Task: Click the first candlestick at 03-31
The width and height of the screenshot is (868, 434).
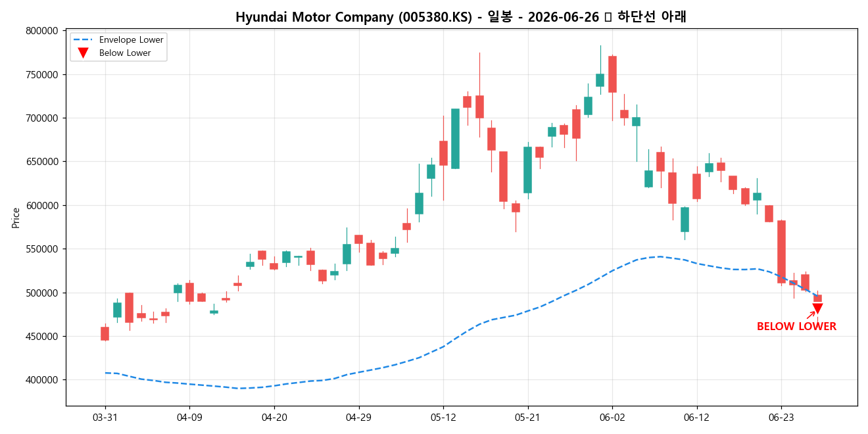Action: (105, 333)
